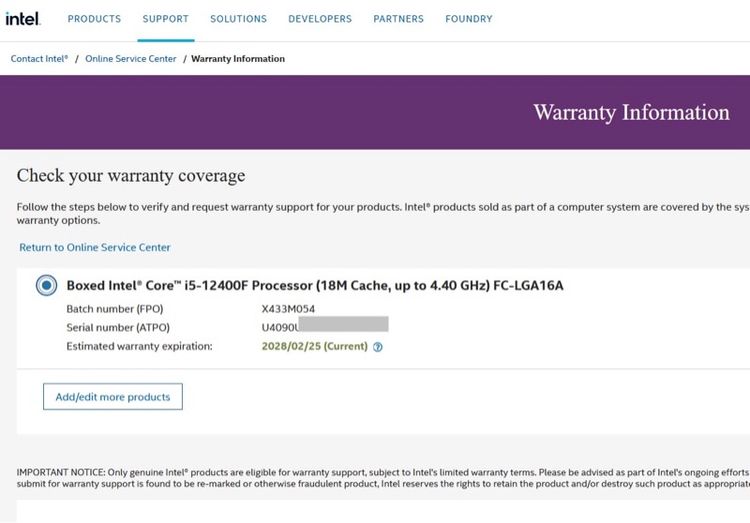This screenshot has height=523, width=750.
Task: Select the i5-12400F processor radio button
Action: [x=46, y=285]
